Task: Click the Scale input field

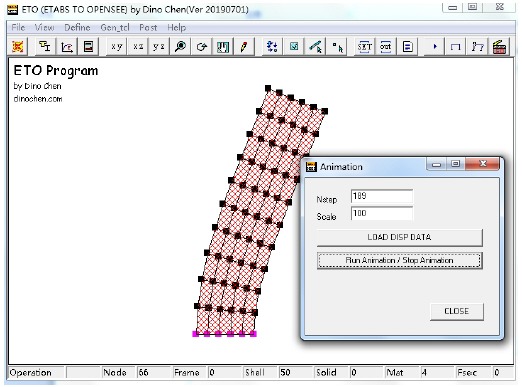Action: point(382,213)
